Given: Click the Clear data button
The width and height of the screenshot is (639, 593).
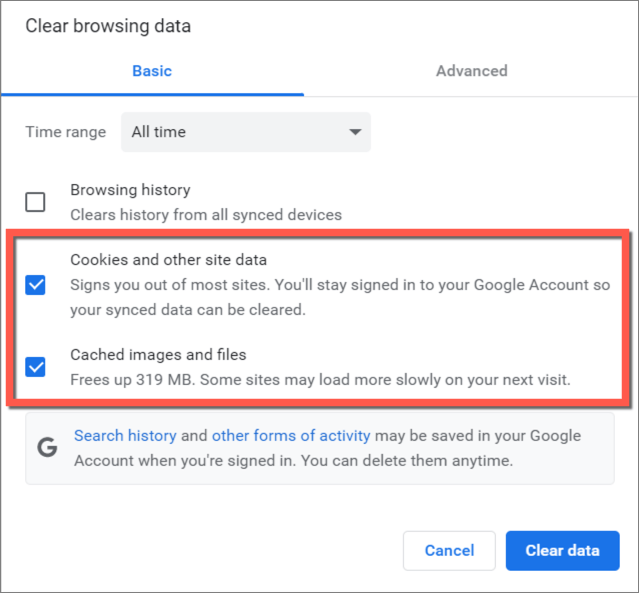Looking at the screenshot, I should point(562,551).
